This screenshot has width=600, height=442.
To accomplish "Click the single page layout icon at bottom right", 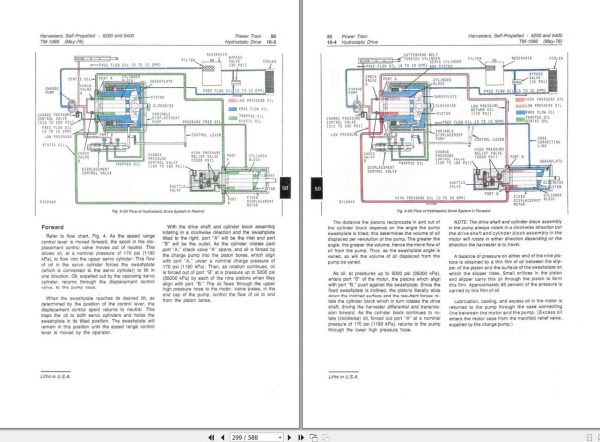I will [x=589, y=437].
